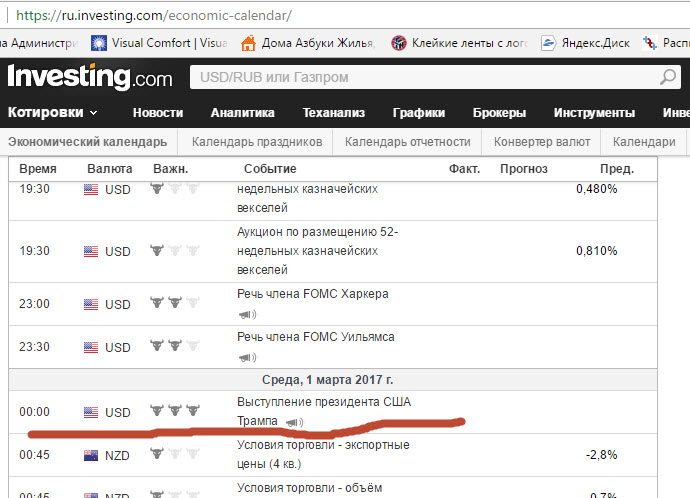The image size is (690, 498).
Task: Click the 00:00 time cell
Action: tap(34, 412)
